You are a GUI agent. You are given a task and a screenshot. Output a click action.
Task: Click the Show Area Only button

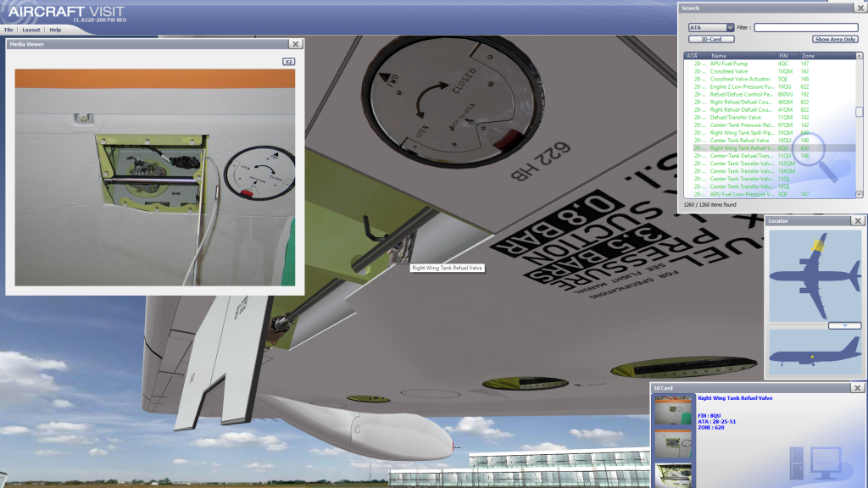pyautogui.click(x=835, y=39)
